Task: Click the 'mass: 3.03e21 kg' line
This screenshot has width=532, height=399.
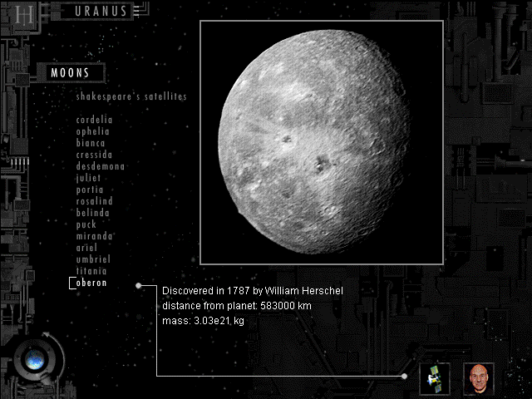Action: point(203,321)
